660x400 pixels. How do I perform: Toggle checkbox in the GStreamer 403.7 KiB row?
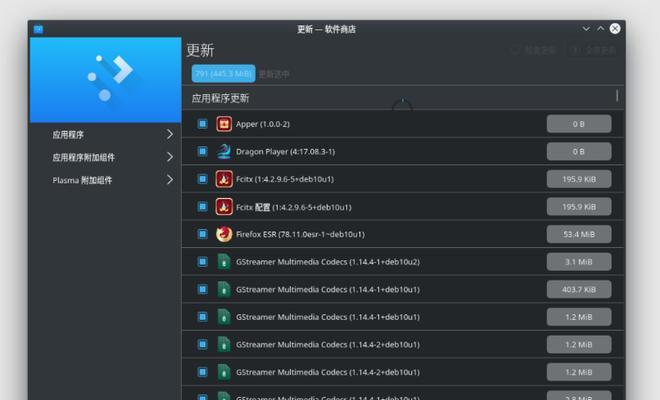pos(202,289)
